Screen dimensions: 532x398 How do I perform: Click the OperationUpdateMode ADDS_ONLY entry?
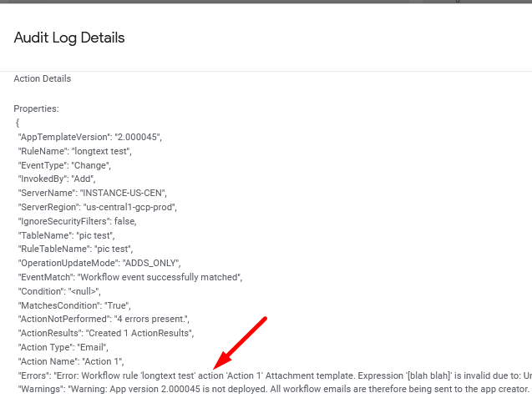(x=99, y=263)
